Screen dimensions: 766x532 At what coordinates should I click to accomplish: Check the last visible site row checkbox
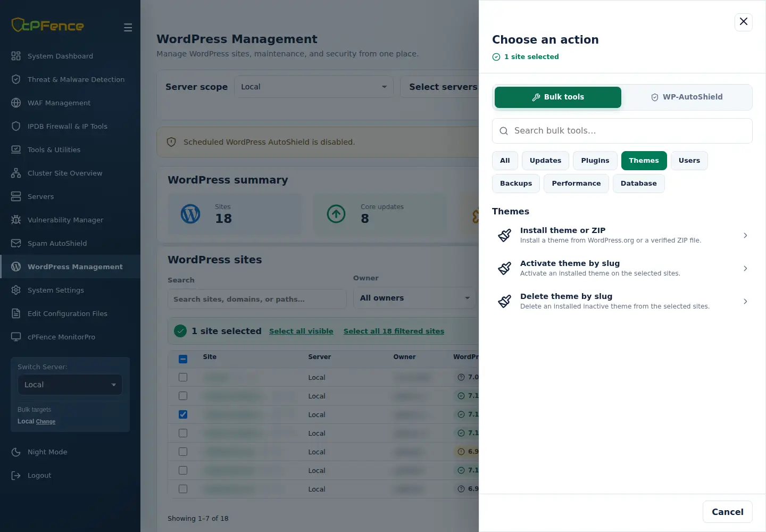click(x=183, y=489)
